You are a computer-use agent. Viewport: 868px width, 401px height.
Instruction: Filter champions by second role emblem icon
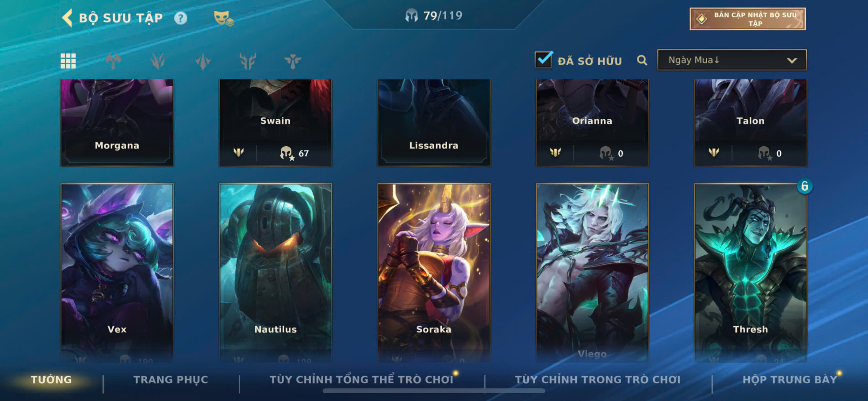(158, 61)
